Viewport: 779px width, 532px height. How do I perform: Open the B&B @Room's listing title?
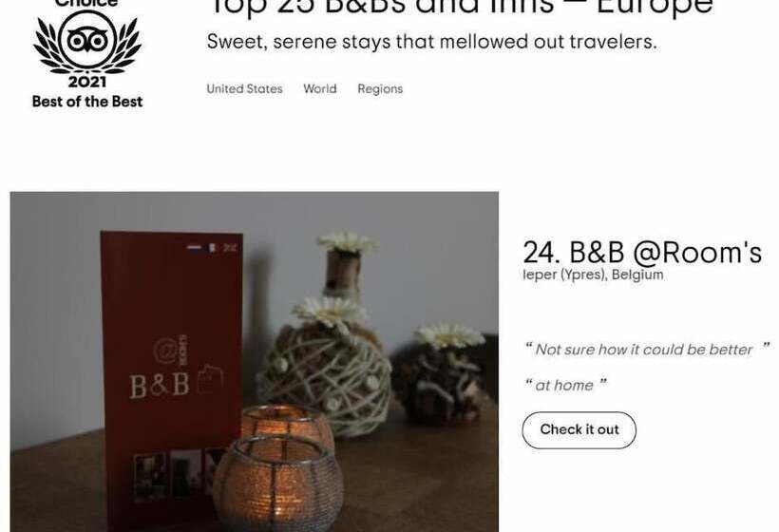click(642, 253)
